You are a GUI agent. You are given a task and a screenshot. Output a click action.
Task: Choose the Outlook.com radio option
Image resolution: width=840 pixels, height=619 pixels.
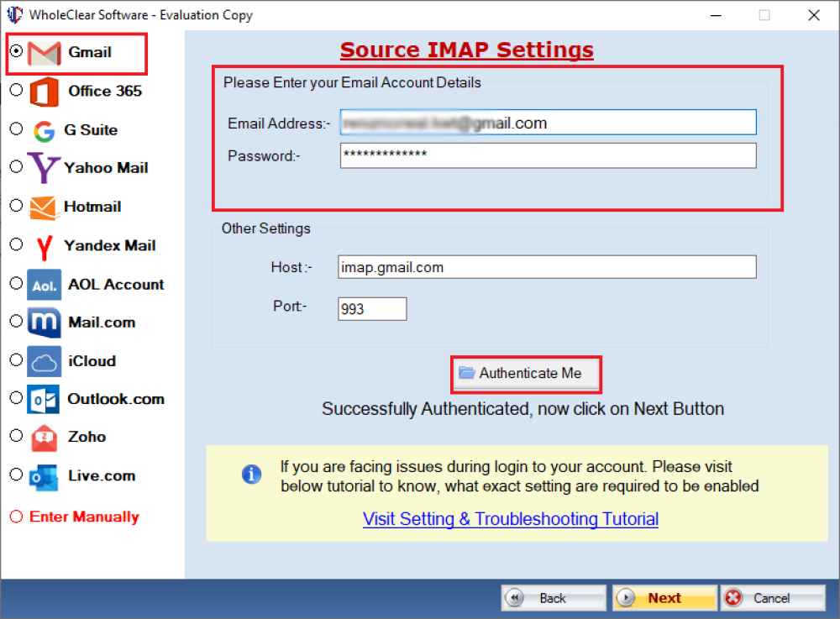click(16, 398)
